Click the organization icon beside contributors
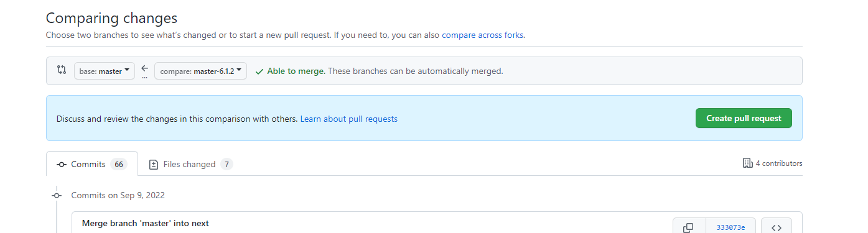Viewport: 868px width, 233px height. [747, 163]
